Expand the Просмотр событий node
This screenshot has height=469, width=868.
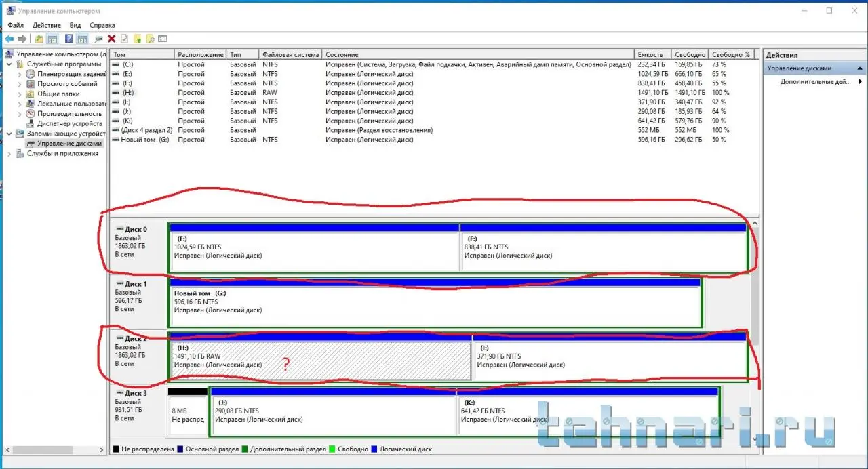tap(20, 84)
